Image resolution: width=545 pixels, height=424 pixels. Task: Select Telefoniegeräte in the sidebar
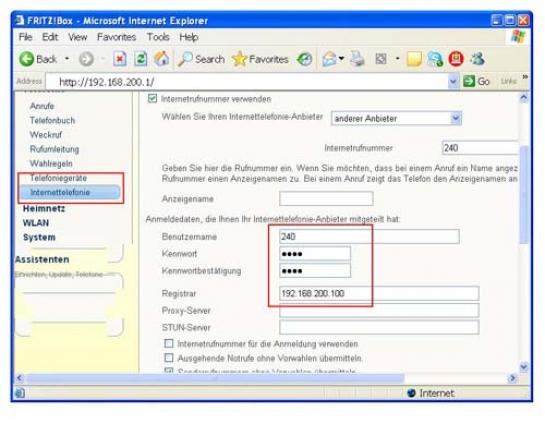58,178
